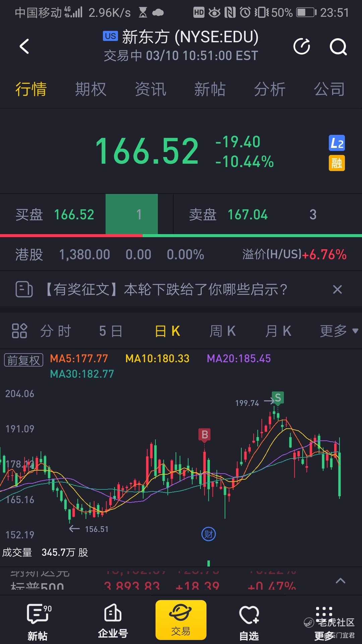This screenshot has width=362, height=644.
Task: Tap the status bar battery indicator
Action: (x=307, y=13)
